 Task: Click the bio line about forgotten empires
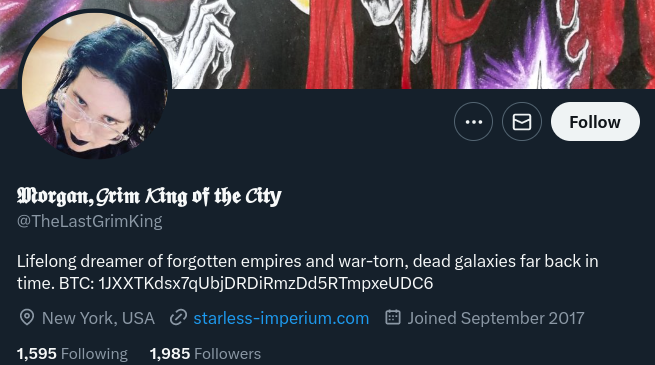tap(307, 261)
